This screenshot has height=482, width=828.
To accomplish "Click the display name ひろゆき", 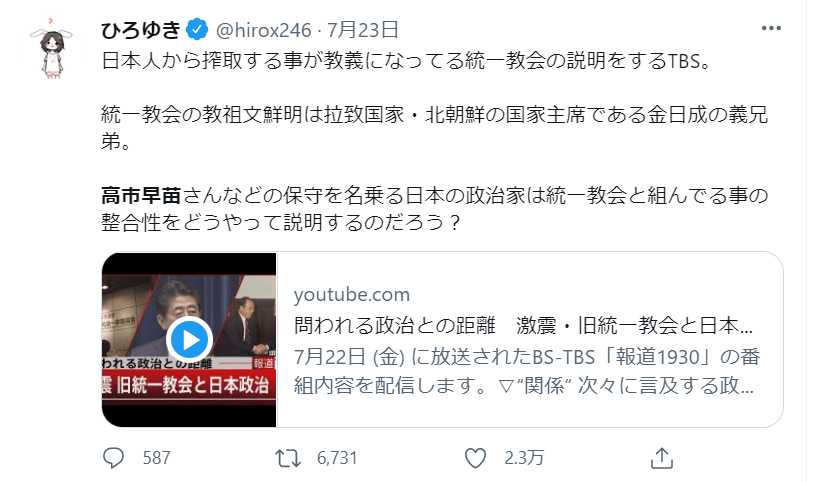I will [x=140, y=28].
